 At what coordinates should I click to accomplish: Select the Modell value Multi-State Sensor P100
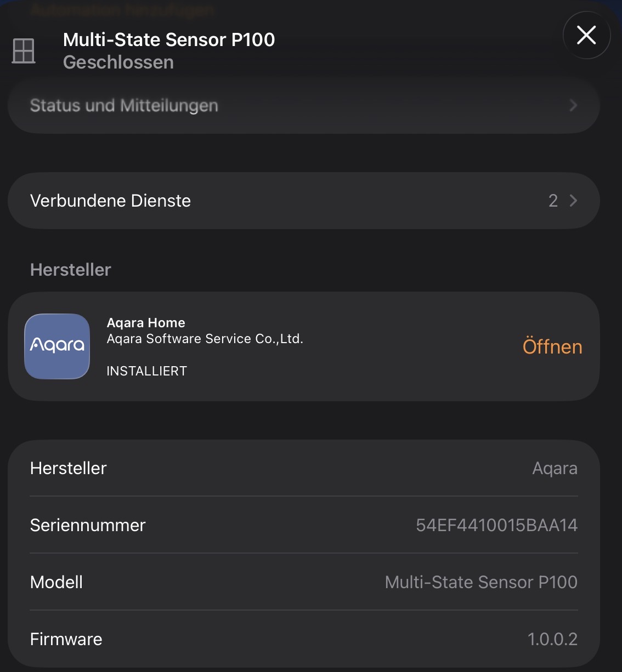point(481,582)
